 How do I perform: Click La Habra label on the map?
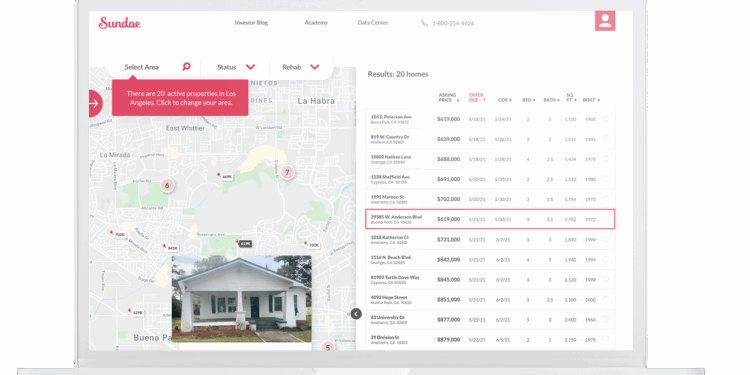click(316, 101)
